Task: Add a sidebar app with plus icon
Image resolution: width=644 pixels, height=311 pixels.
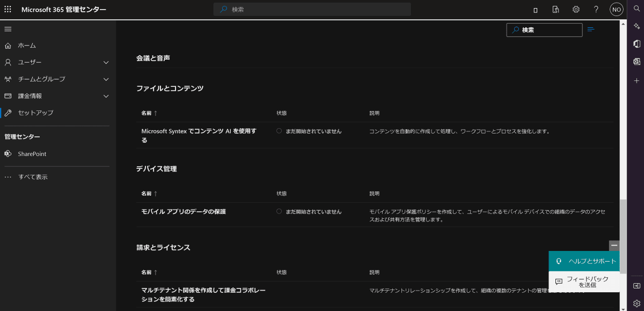Action: tap(636, 80)
